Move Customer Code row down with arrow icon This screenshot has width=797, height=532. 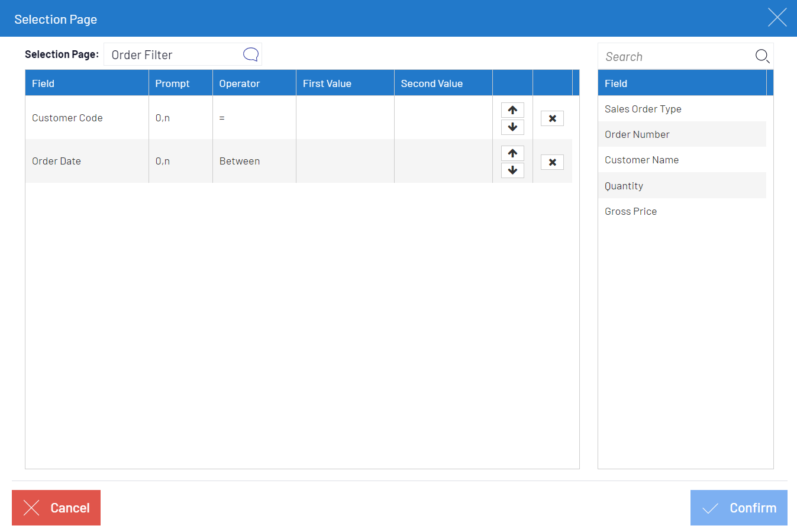pos(512,127)
